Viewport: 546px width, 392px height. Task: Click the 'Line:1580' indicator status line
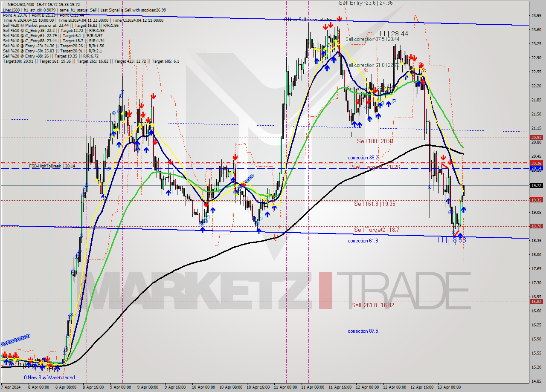coord(84,10)
